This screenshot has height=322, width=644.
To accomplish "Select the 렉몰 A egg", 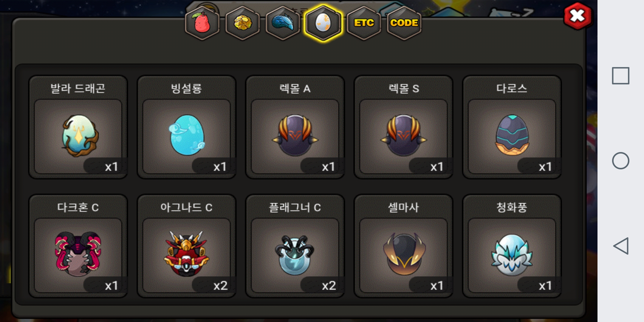I will 295,127.
